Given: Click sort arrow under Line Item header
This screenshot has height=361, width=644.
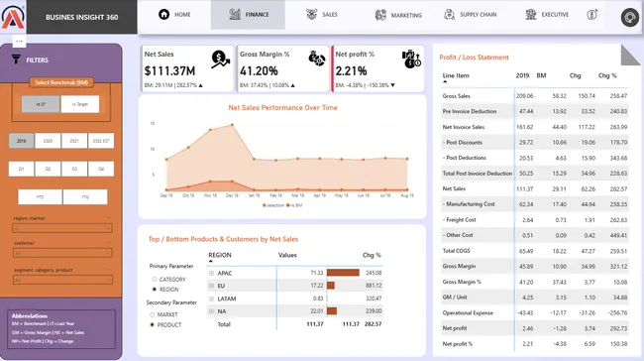Looking at the screenshot, I should 445,82.
